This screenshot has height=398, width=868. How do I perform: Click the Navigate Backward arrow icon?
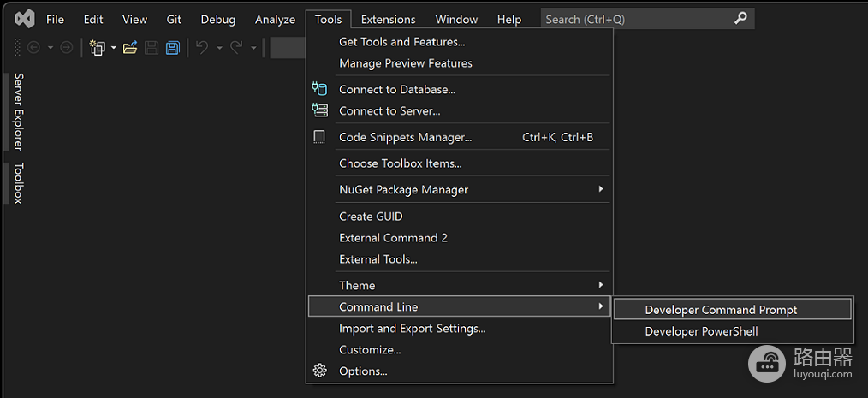[33, 48]
